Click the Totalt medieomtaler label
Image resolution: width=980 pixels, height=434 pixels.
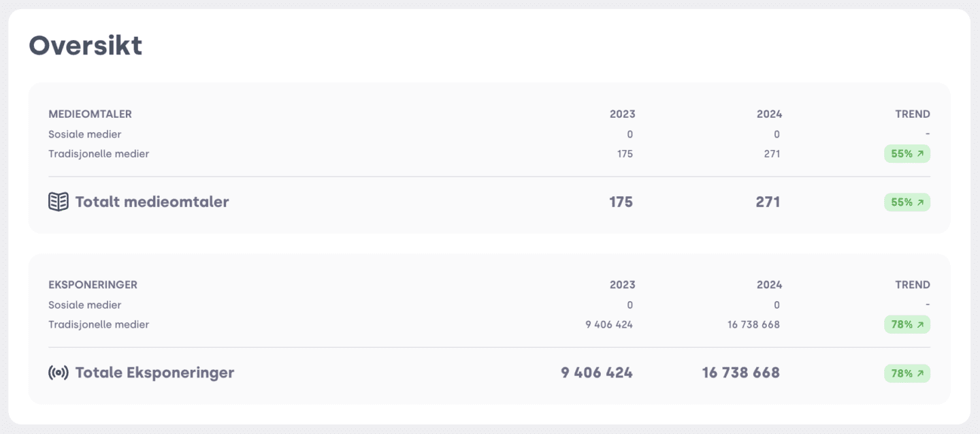(152, 202)
